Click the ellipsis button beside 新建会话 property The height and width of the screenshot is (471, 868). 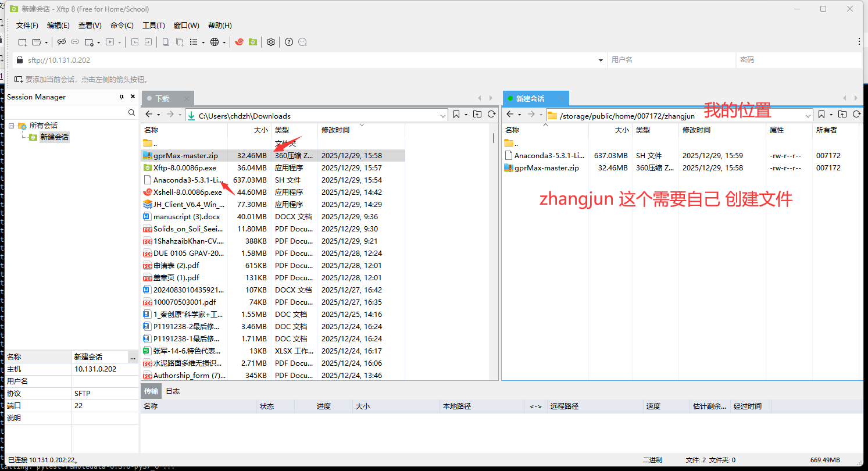coord(133,357)
